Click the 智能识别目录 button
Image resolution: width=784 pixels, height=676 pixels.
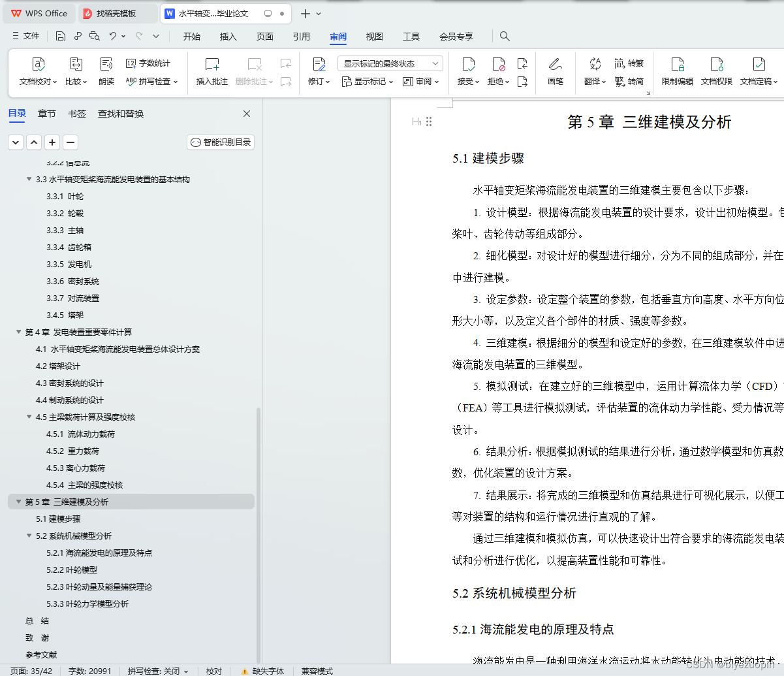tap(220, 142)
